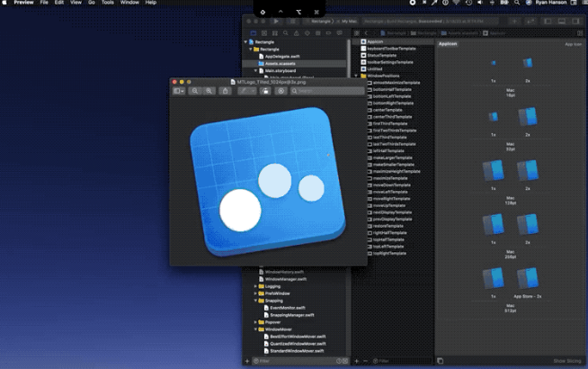The height and width of the screenshot is (369, 588).
Task: Open the Preview share button
Action: click(226, 91)
